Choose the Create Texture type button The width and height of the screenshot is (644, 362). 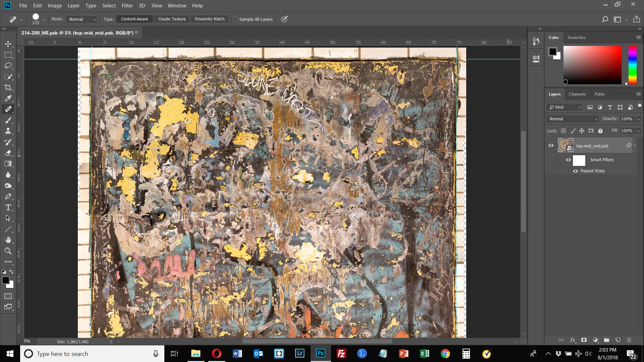(172, 19)
